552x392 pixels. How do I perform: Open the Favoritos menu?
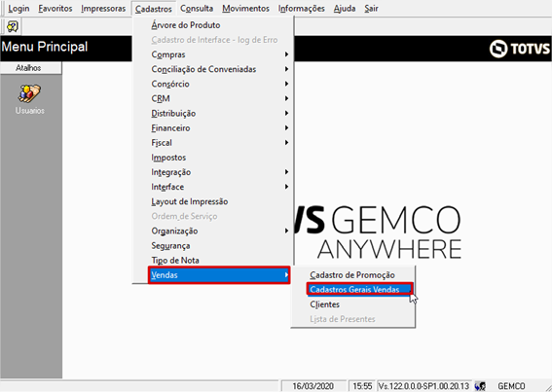(55, 9)
